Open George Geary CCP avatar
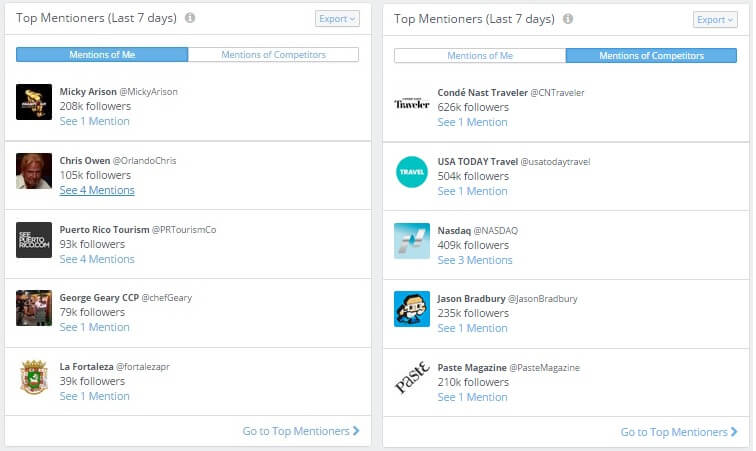 click(x=34, y=308)
